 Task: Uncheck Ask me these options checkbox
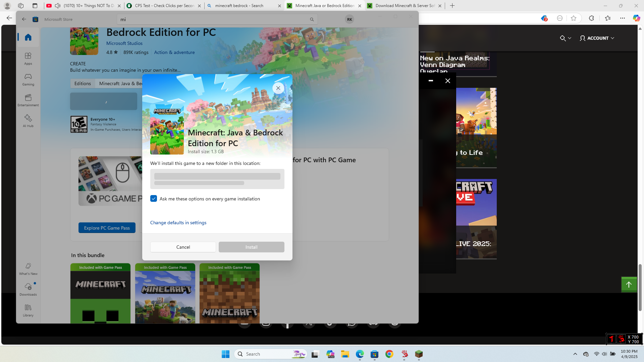(154, 199)
